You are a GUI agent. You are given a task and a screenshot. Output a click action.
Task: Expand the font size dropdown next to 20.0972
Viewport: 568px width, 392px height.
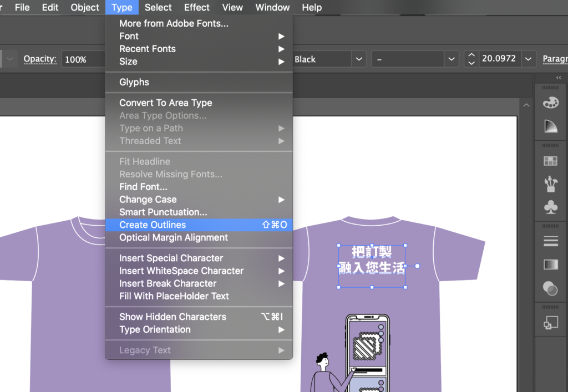pos(529,59)
